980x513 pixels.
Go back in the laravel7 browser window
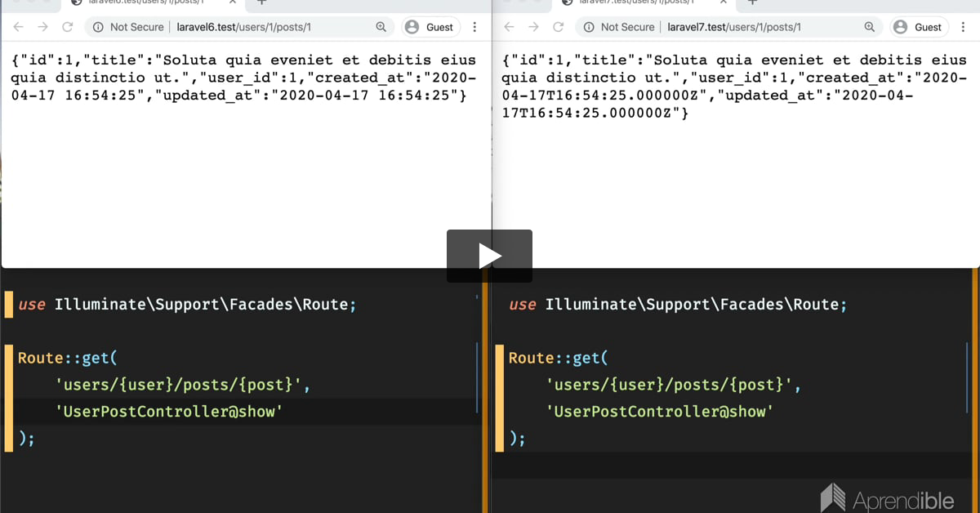click(509, 27)
